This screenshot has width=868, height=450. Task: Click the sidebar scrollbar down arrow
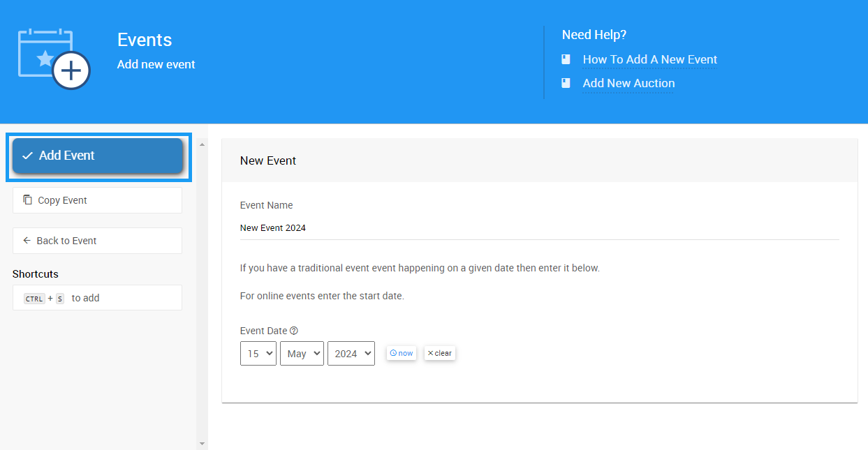[203, 443]
